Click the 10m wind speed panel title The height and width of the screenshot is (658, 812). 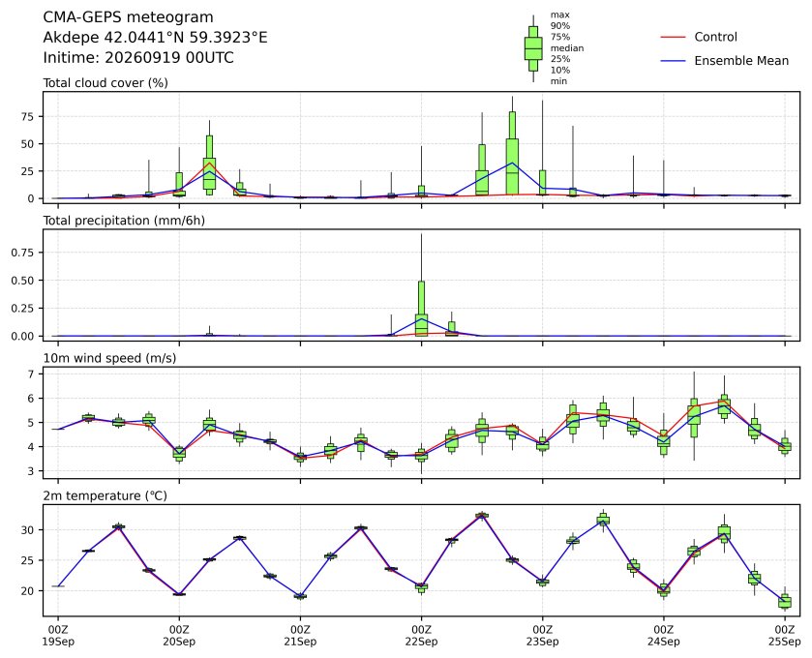click(109, 358)
